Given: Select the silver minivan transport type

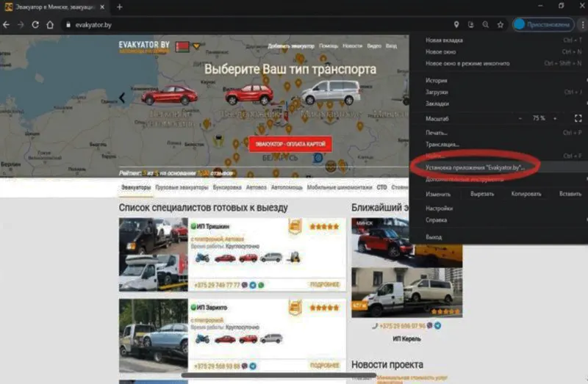Looking at the screenshot, I should click(331, 93).
